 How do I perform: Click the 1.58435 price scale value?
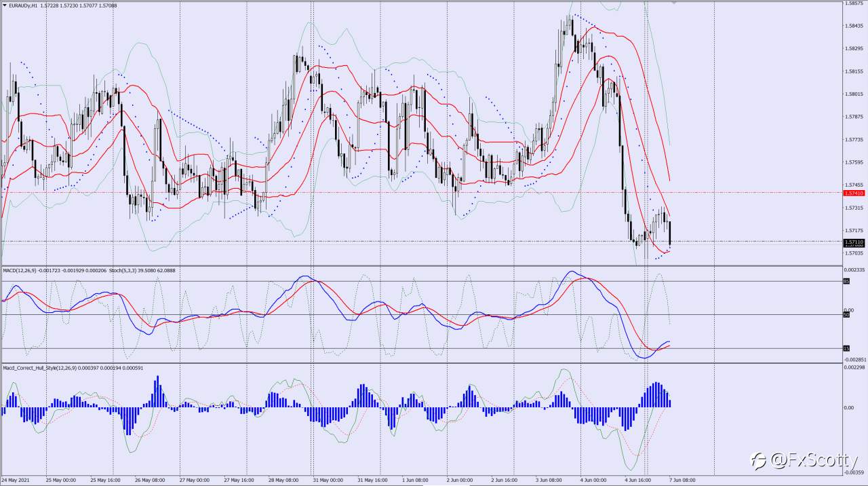tap(854, 26)
